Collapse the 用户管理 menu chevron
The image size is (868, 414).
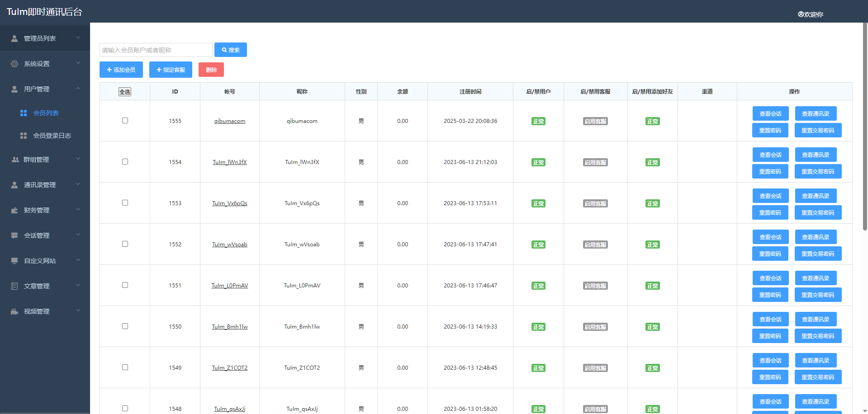[78, 89]
